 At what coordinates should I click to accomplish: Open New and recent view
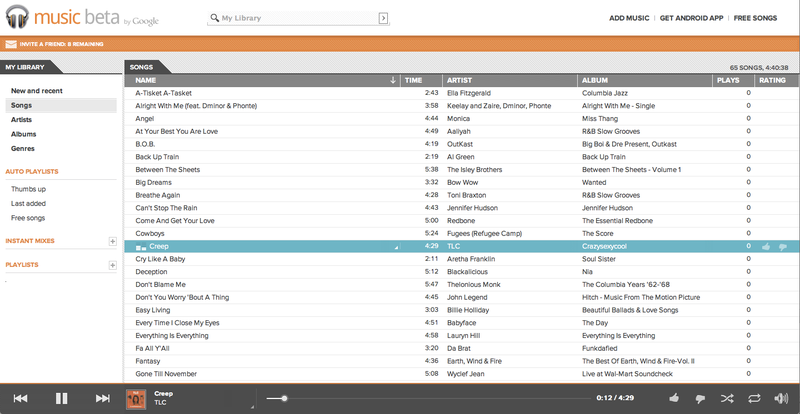coord(37,91)
